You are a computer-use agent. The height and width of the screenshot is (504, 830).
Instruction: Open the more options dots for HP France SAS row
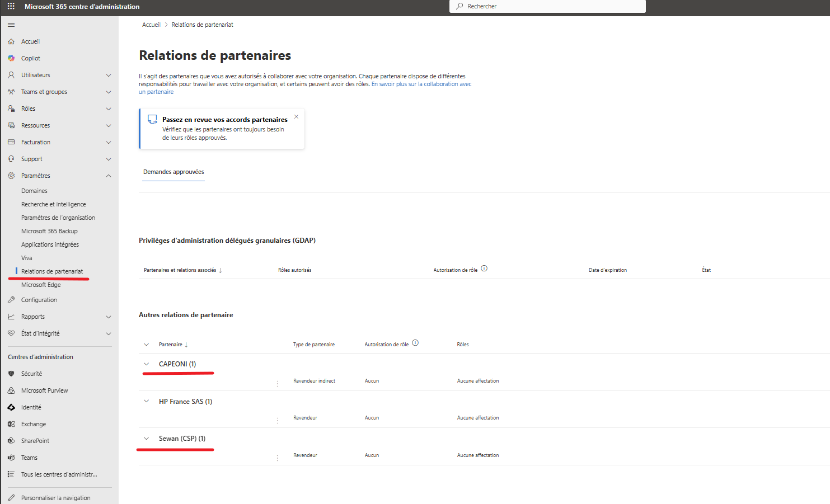click(278, 421)
